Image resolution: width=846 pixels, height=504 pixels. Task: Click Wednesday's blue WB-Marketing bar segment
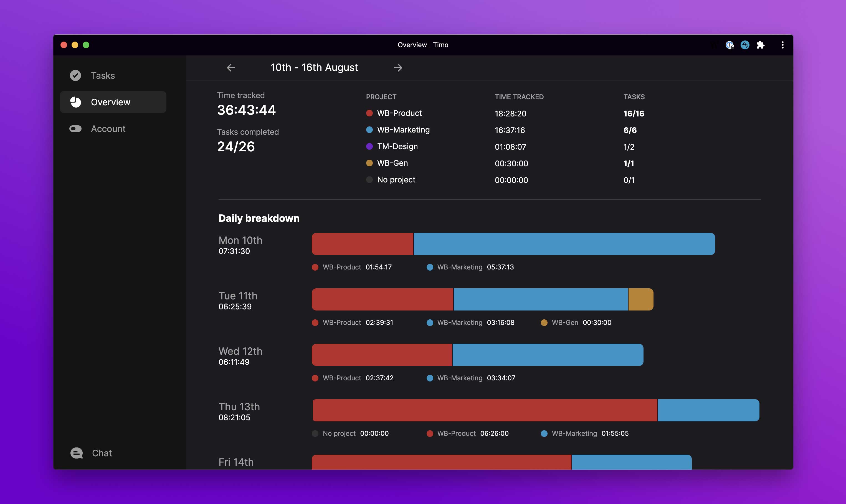click(x=548, y=355)
